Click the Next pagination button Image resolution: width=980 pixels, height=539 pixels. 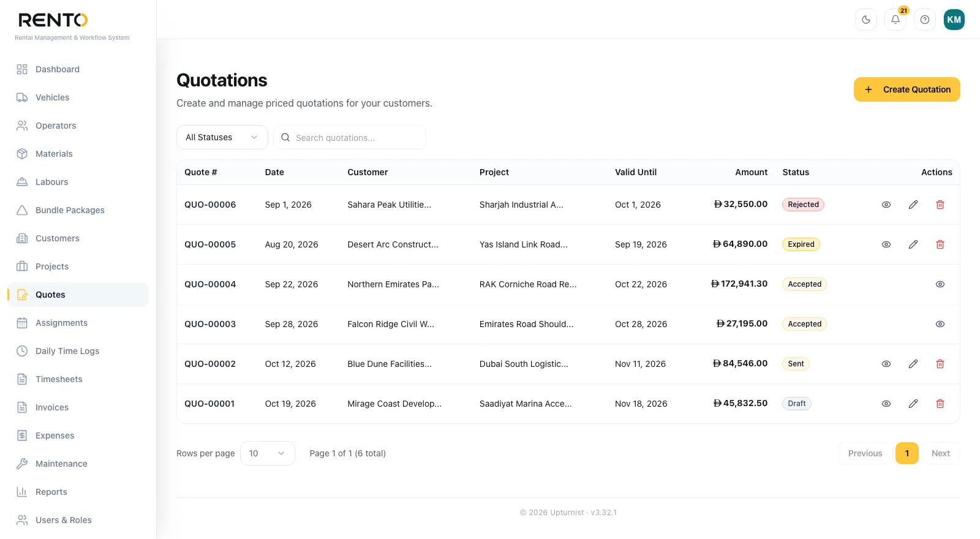(x=941, y=453)
